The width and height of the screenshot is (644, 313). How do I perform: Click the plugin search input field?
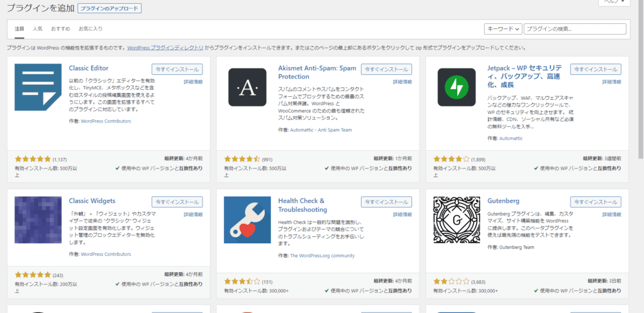(x=575, y=29)
